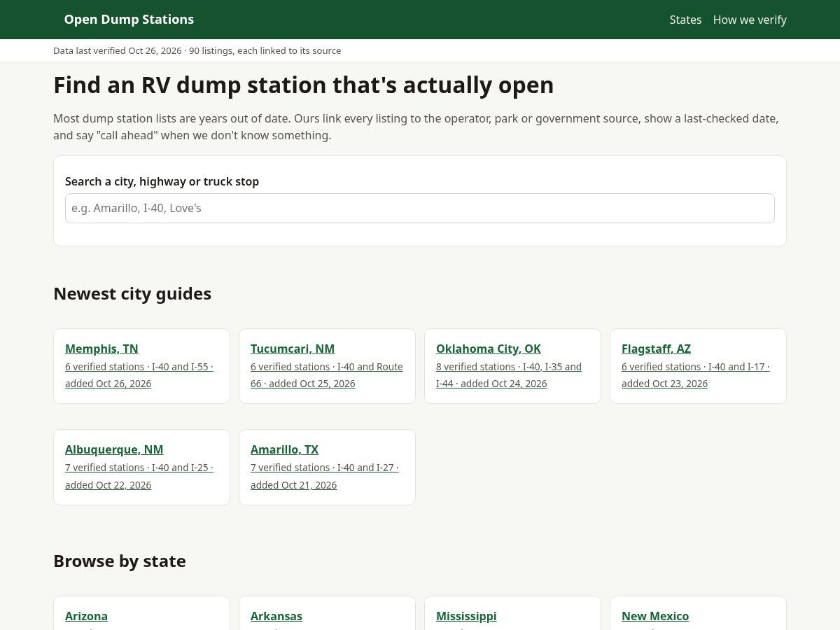
Task: Click the main heading 'Find an RV dump station'
Action: tap(190, 85)
